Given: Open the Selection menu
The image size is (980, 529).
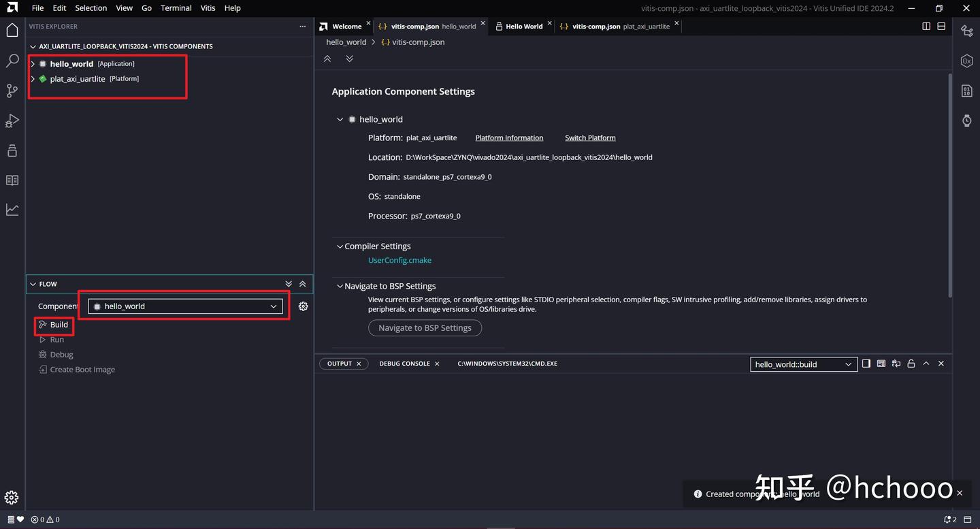Looking at the screenshot, I should coord(91,8).
